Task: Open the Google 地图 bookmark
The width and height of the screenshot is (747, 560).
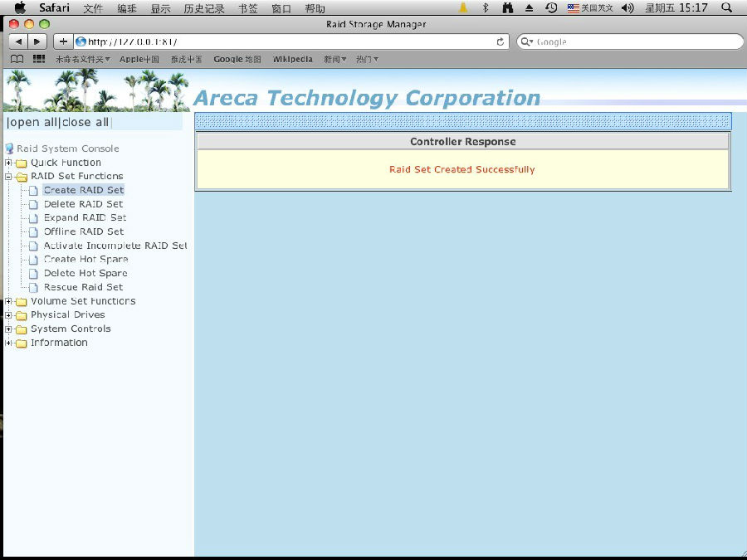Action: pos(237,60)
